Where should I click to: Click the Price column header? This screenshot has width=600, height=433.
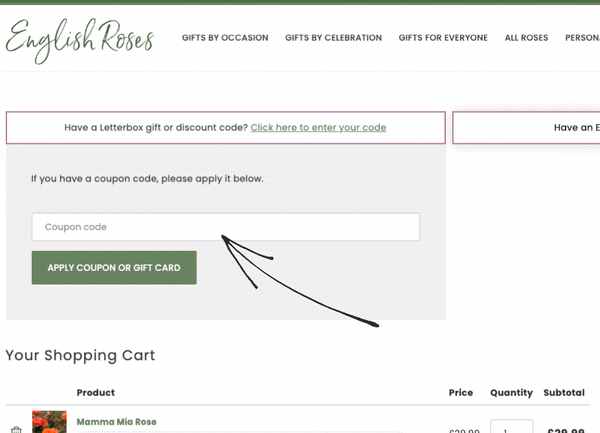click(460, 393)
